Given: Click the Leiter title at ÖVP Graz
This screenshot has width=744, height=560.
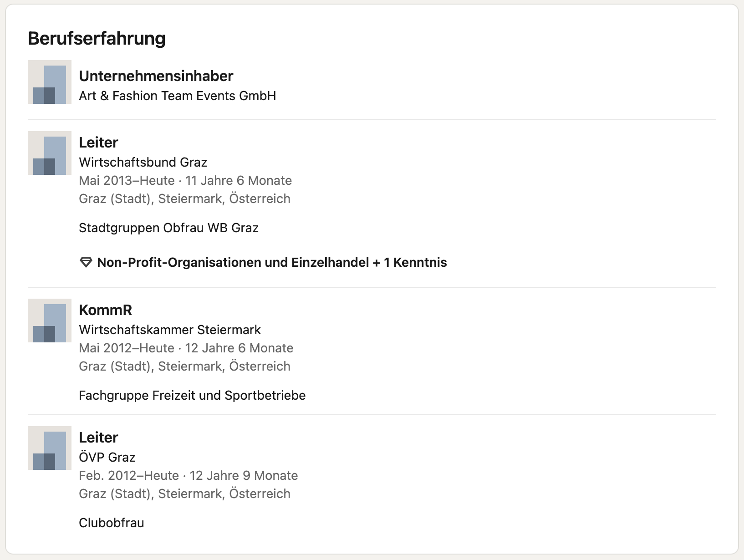Looking at the screenshot, I should click(98, 438).
